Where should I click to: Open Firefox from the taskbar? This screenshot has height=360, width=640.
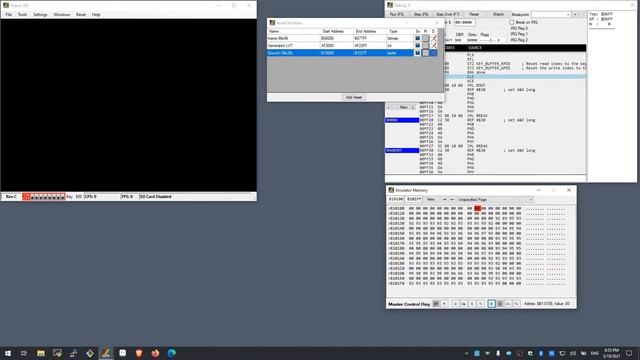coord(155,353)
